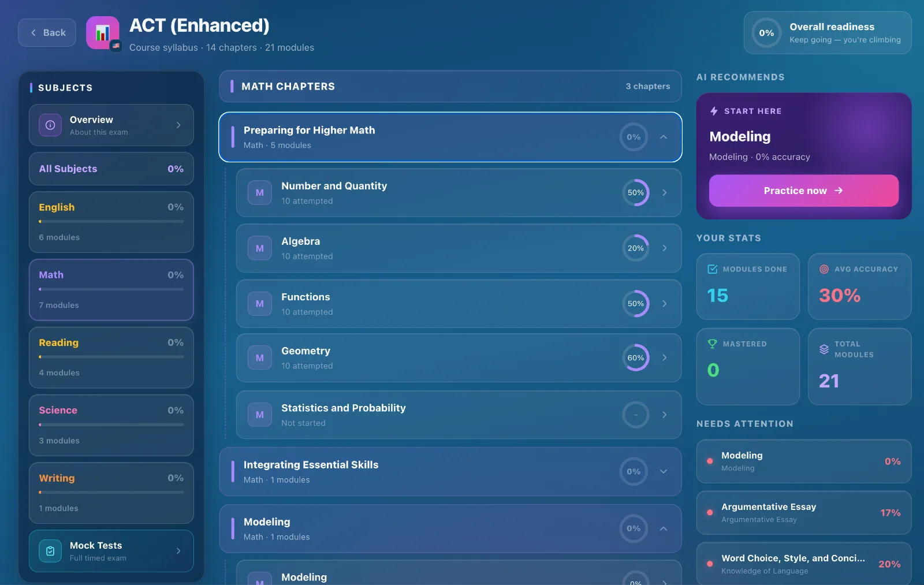Click the M badge beside Algebra
Screen dimensions: 924x585
click(x=260, y=248)
